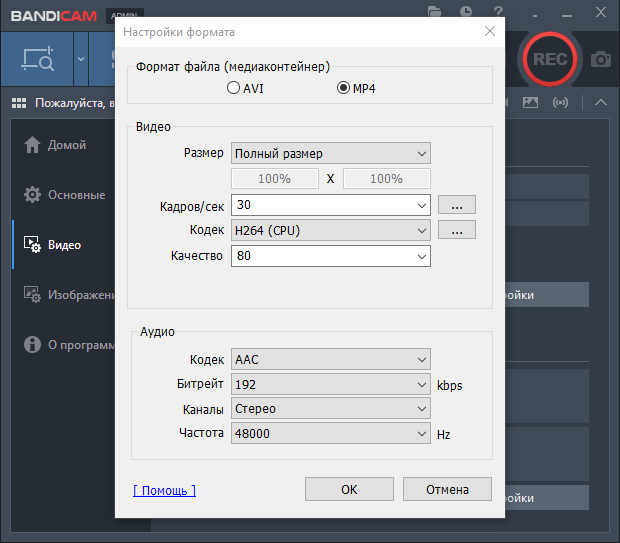
Task: Open the video size dropdown showing Полный размер
Action: tap(331, 153)
